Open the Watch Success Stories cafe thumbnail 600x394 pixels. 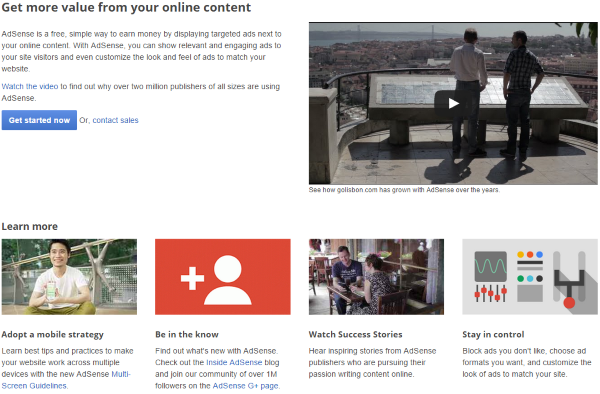376,277
